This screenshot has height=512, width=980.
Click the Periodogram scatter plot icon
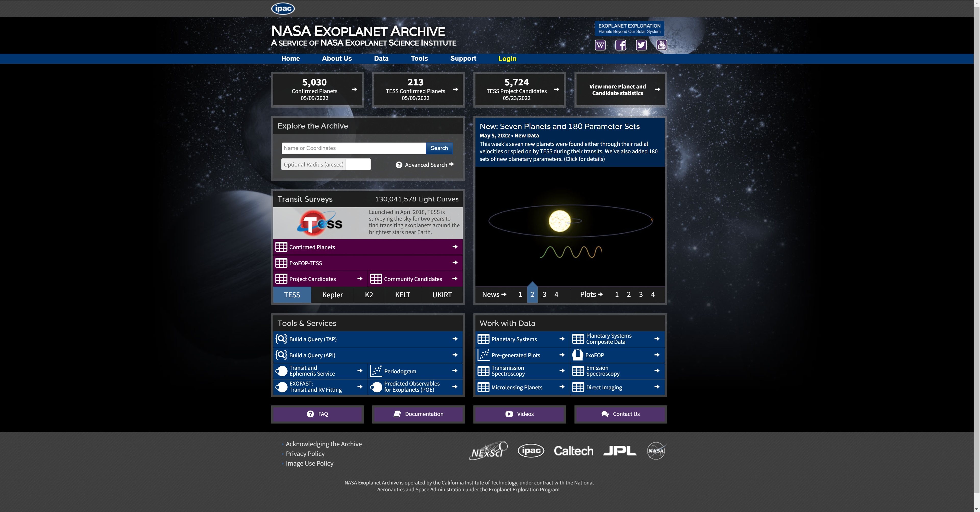pos(376,370)
